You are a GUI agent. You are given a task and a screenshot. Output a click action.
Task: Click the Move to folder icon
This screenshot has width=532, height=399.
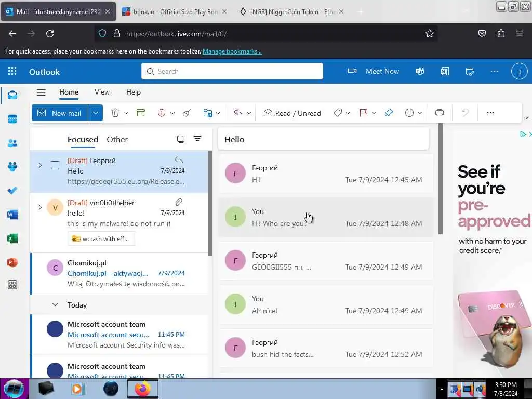208,113
